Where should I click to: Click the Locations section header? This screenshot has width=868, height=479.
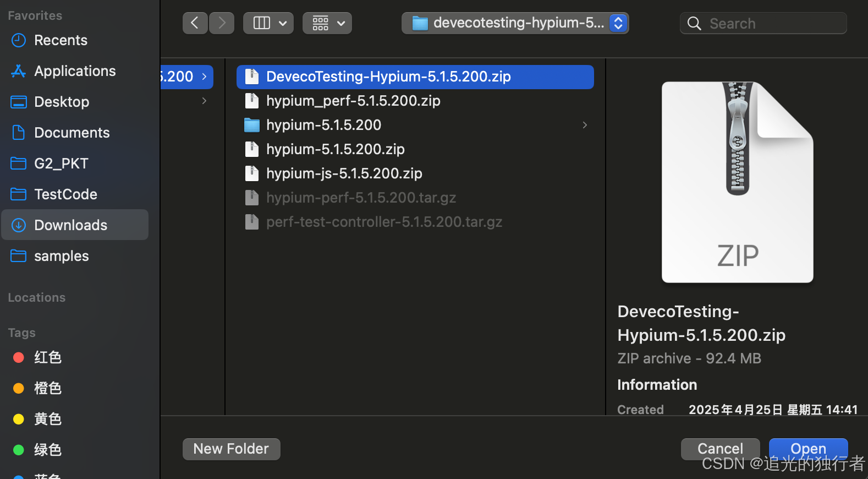(x=37, y=298)
